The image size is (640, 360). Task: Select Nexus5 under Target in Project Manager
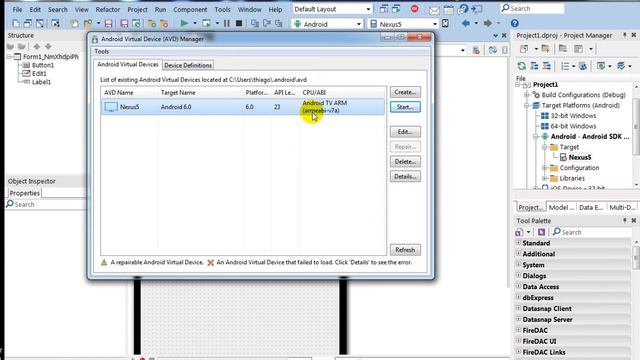[x=580, y=157]
